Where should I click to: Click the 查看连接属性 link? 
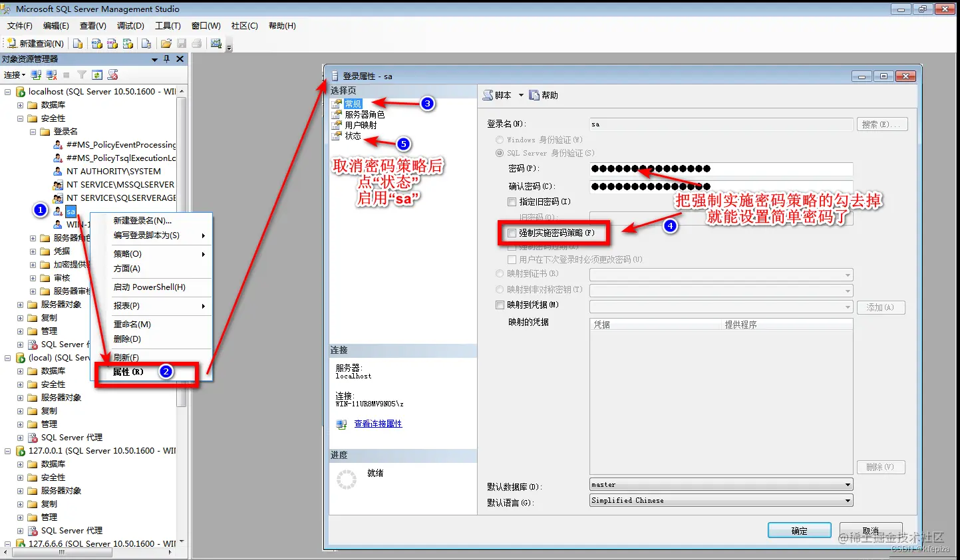click(x=378, y=424)
